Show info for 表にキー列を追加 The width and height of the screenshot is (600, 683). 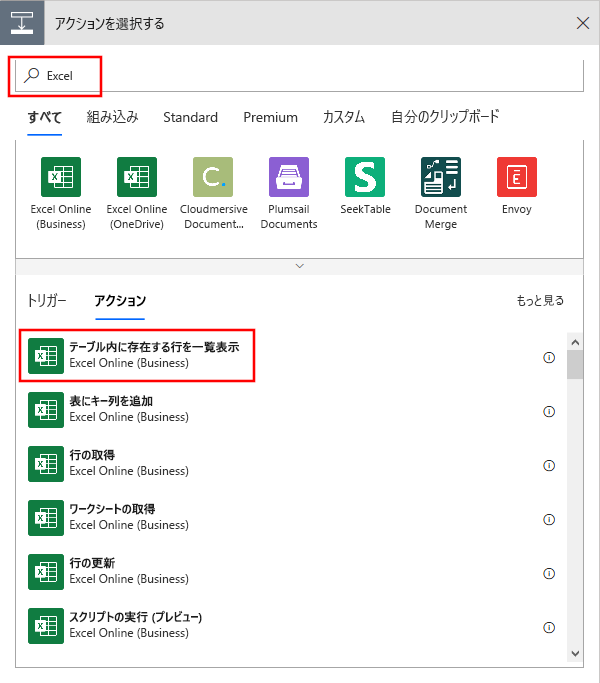[x=549, y=412]
